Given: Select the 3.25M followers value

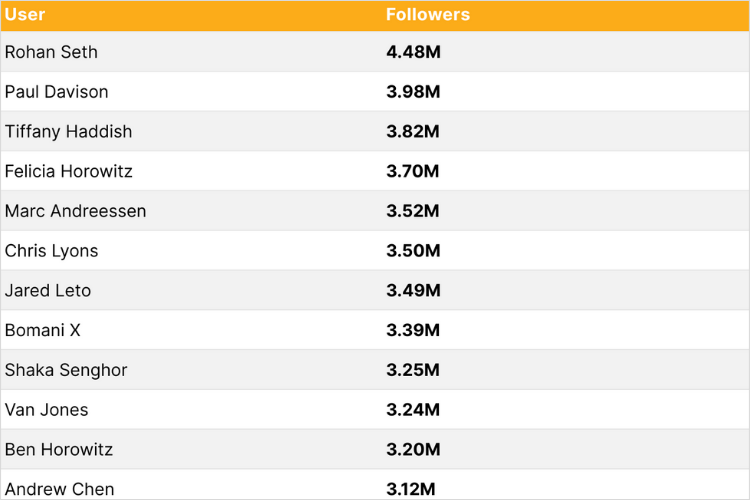Looking at the screenshot, I should (413, 369).
